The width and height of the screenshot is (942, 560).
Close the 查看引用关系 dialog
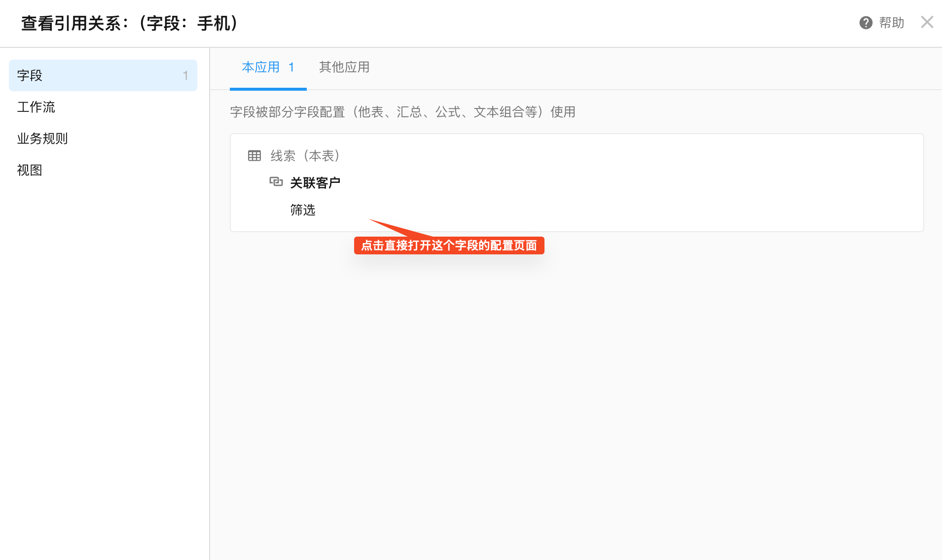[x=927, y=22]
